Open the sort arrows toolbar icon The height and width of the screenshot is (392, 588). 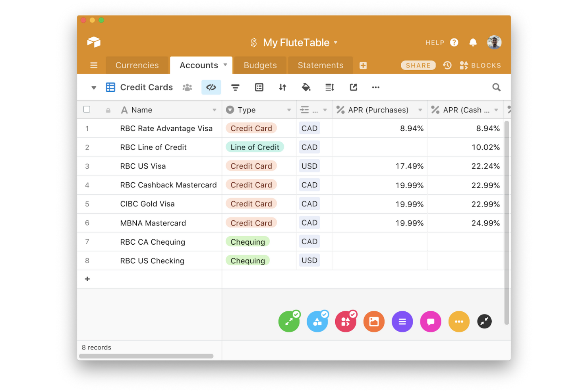point(282,87)
